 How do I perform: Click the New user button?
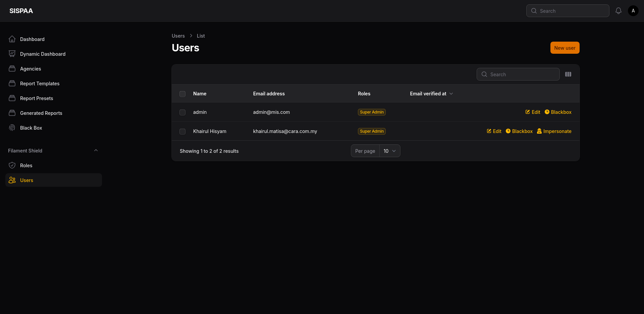(x=565, y=48)
